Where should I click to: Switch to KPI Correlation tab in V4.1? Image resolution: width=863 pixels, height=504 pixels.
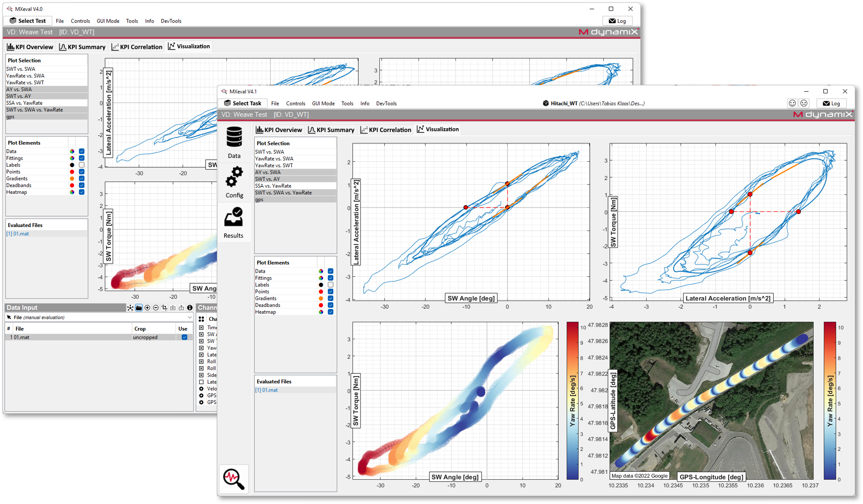386,130
